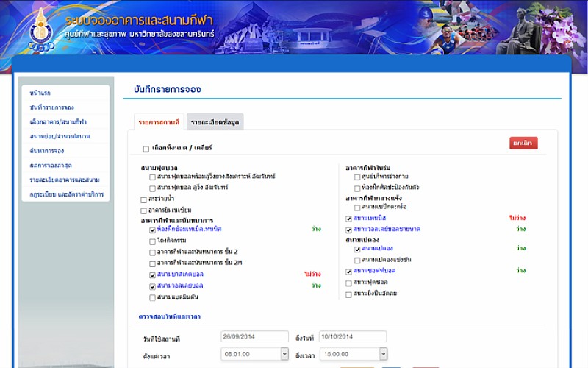Image resolution: width=588 pixels, height=368 pixels.
Task: Check the ศูนย์บริหารร่างกาย checkbox
Action: point(357,177)
